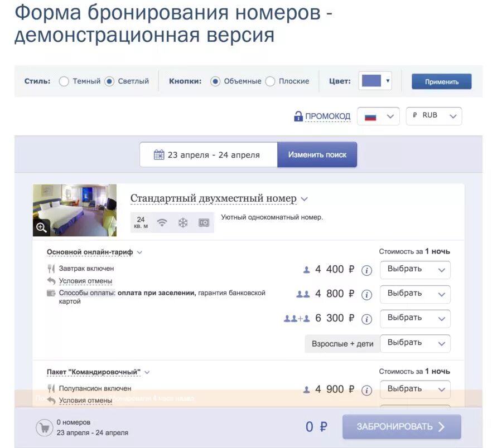Open the Russian flag language dropdown

pos(378,116)
